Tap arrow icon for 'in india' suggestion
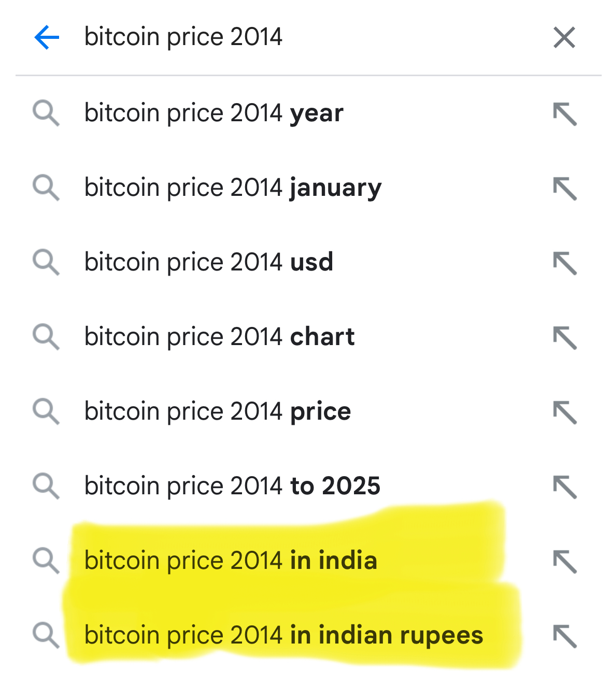 (x=564, y=562)
